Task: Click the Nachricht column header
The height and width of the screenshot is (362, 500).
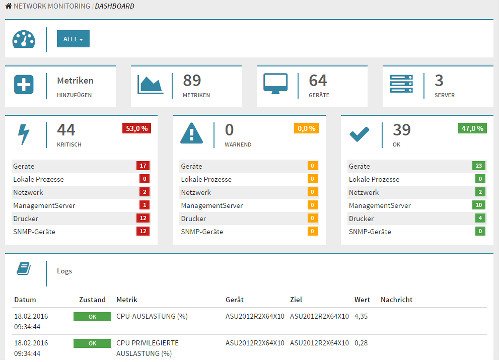Action: (396, 300)
